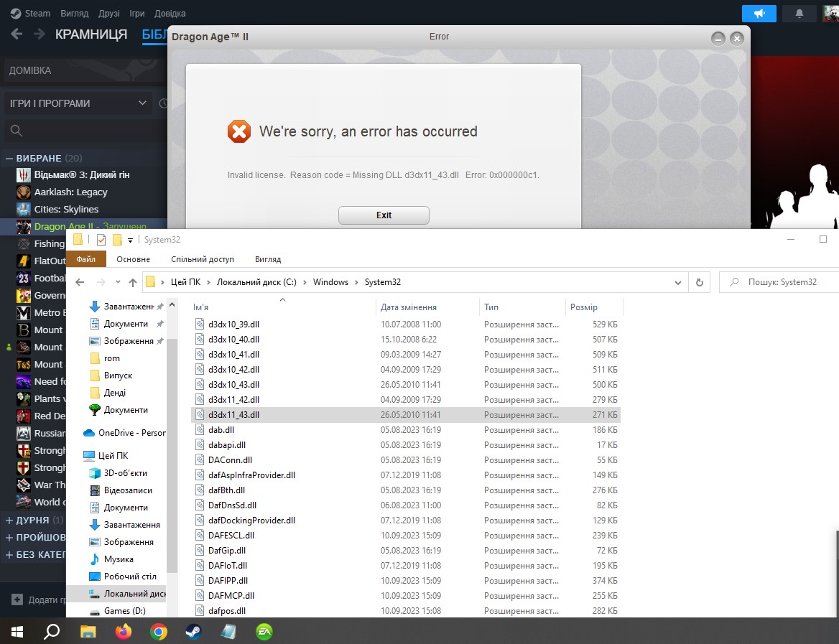The height and width of the screenshot is (644, 839).
Task: Select d3dx11_42.dll file
Action: coord(406,400)
